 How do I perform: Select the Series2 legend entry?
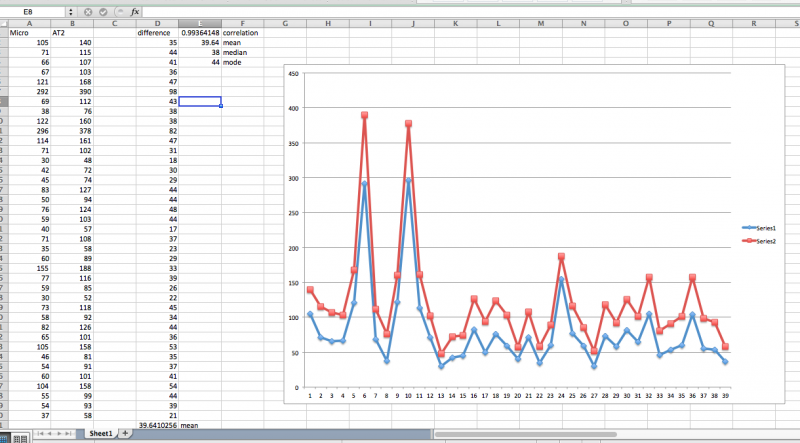coord(761,241)
